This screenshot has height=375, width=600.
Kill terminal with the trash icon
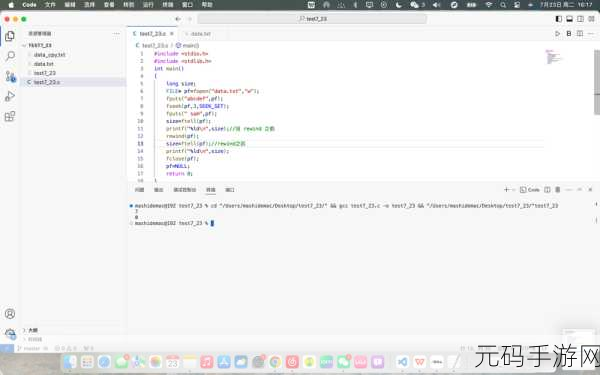point(558,189)
